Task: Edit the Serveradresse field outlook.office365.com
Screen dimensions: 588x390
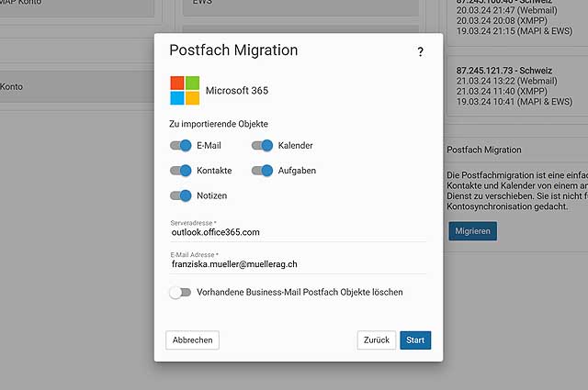Action: pyautogui.click(x=298, y=232)
